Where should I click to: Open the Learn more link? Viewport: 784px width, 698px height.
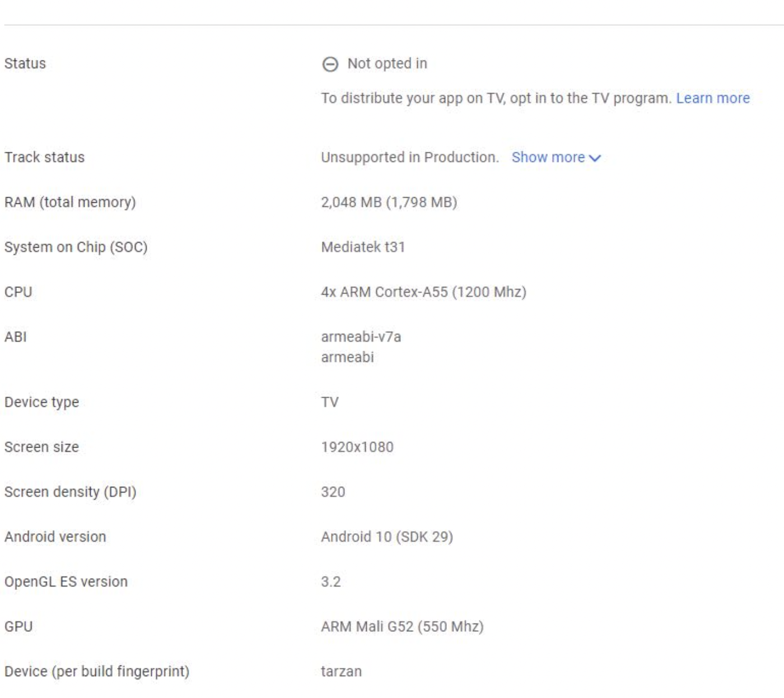[712, 99]
